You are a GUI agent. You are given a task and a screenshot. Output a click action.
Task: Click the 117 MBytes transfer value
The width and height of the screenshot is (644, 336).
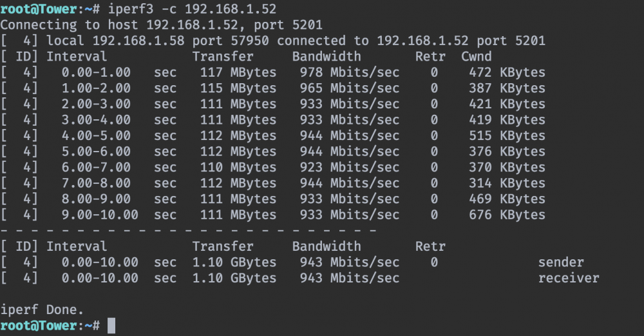point(238,72)
